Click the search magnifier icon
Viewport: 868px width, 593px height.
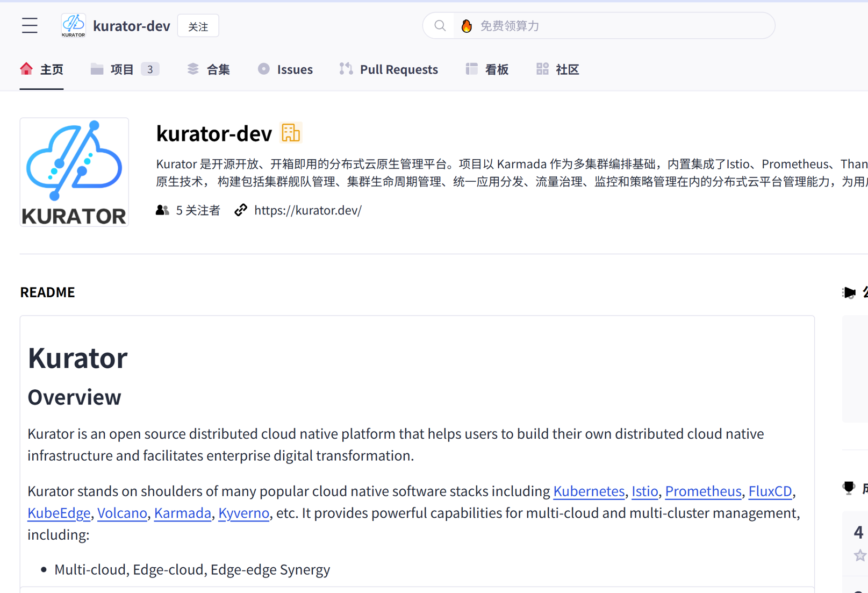coord(440,25)
